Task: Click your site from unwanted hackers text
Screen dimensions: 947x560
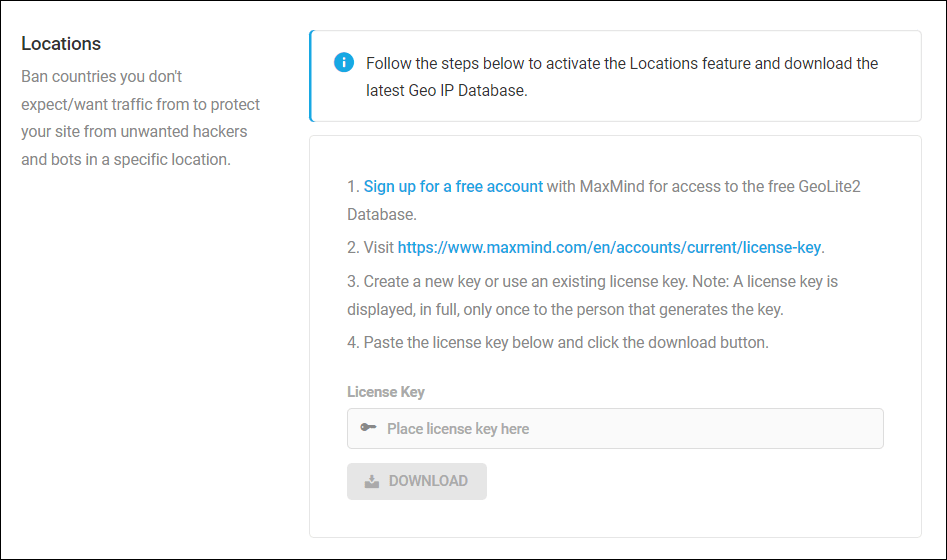Action: [x=134, y=132]
